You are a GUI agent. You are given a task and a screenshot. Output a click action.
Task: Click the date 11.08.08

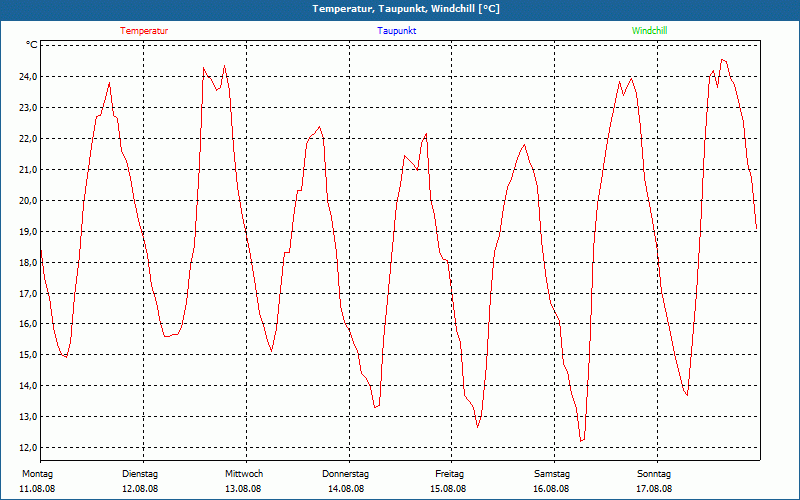coord(37,489)
